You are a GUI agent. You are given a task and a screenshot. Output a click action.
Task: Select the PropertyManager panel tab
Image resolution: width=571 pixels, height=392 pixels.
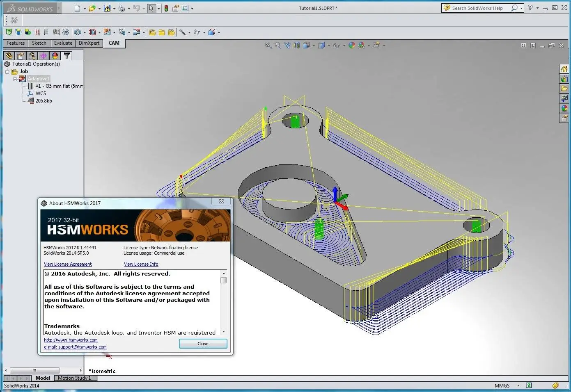click(x=21, y=56)
